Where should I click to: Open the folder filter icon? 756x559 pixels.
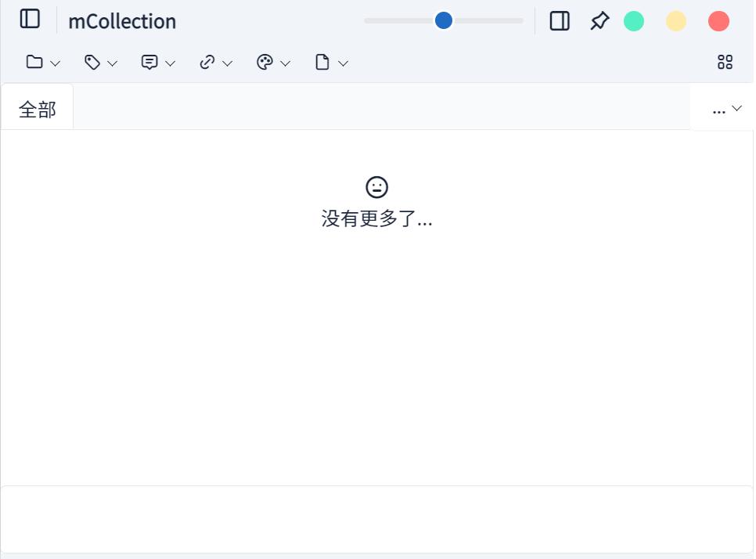coord(34,62)
